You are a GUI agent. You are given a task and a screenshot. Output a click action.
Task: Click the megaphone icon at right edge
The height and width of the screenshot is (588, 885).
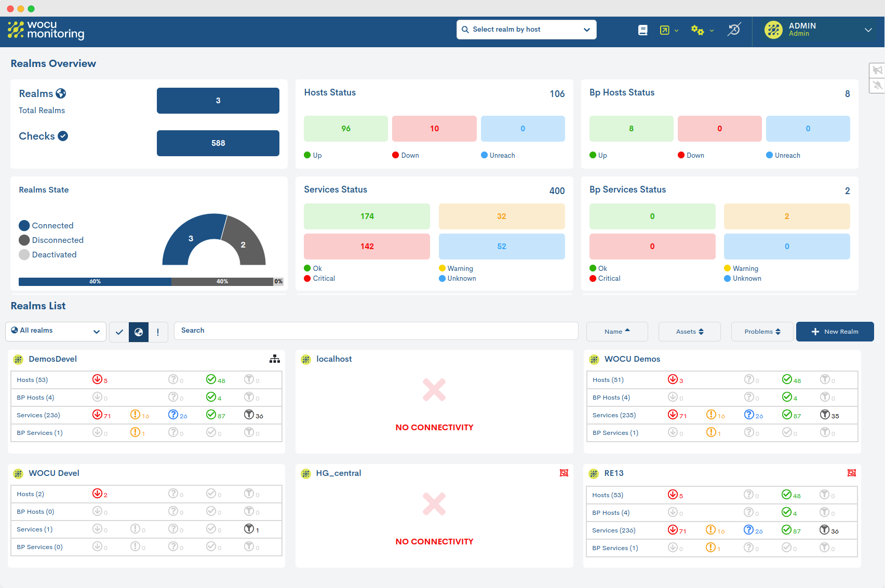[877, 70]
